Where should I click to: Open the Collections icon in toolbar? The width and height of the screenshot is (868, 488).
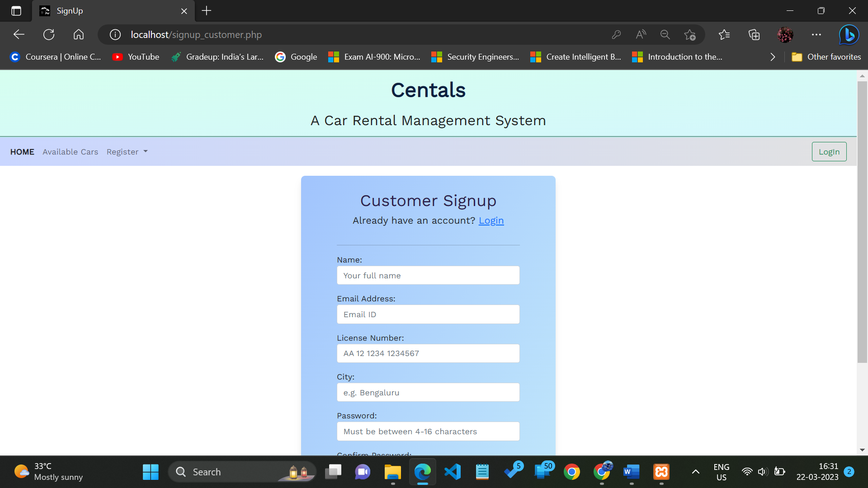click(754, 35)
